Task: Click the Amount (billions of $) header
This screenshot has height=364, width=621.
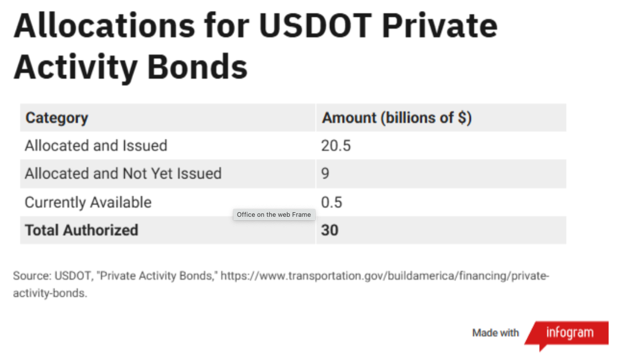Action: [x=397, y=118]
